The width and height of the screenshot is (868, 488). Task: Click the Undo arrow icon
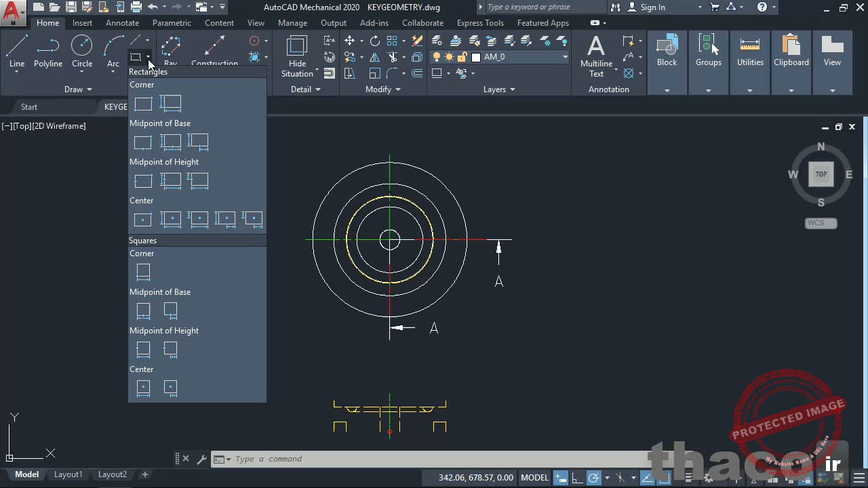(x=153, y=7)
